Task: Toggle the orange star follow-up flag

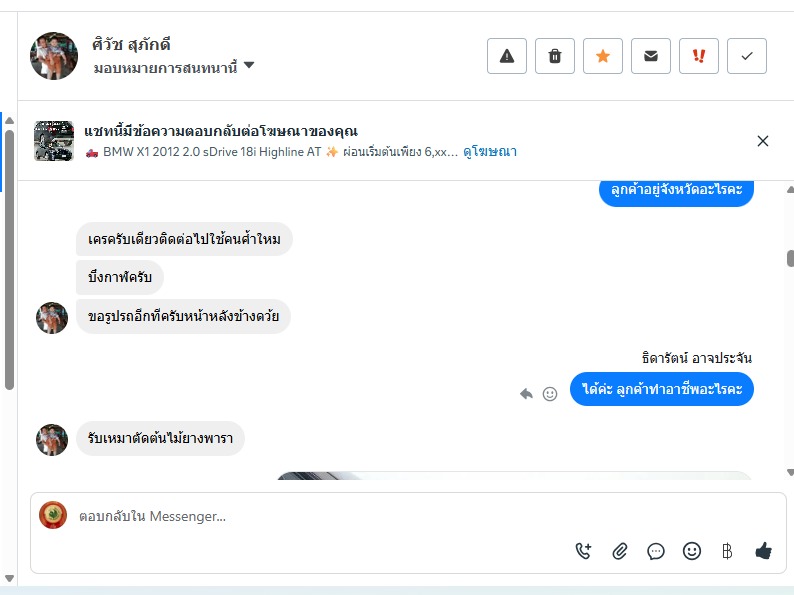Action: (x=603, y=56)
